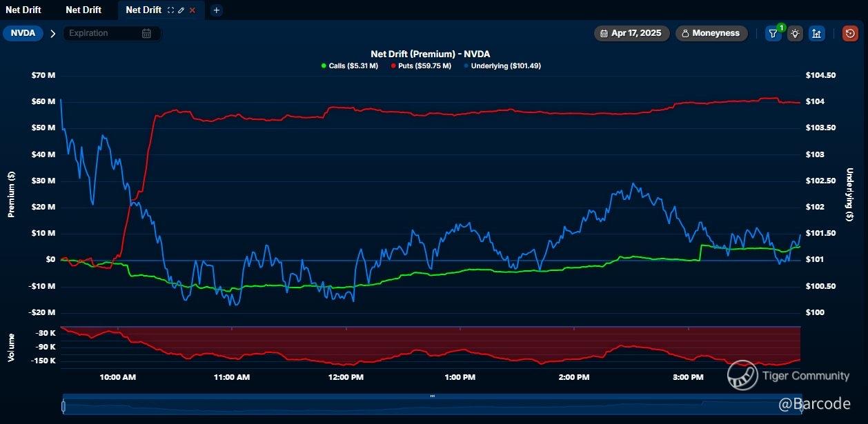
Task: Expand the active Net Drift tab fullscreen
Action: point(170,10)
